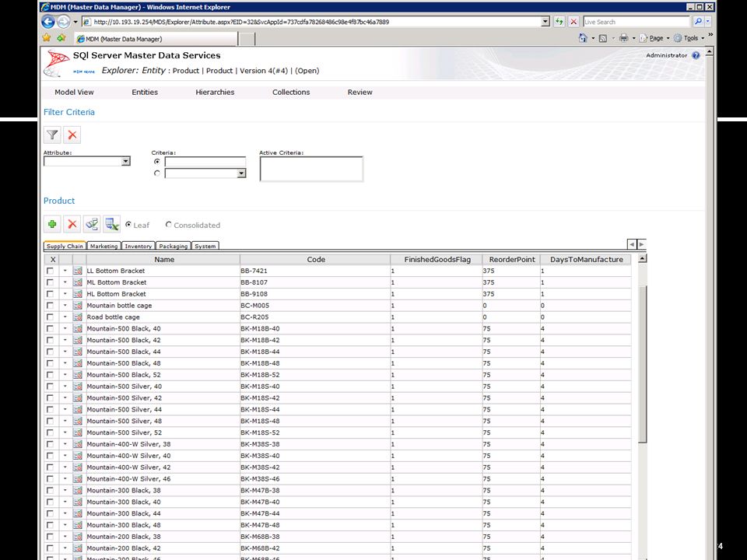Click the Live Search input box
This screenshot has height=560, width=747.
(x=637, y=22)
